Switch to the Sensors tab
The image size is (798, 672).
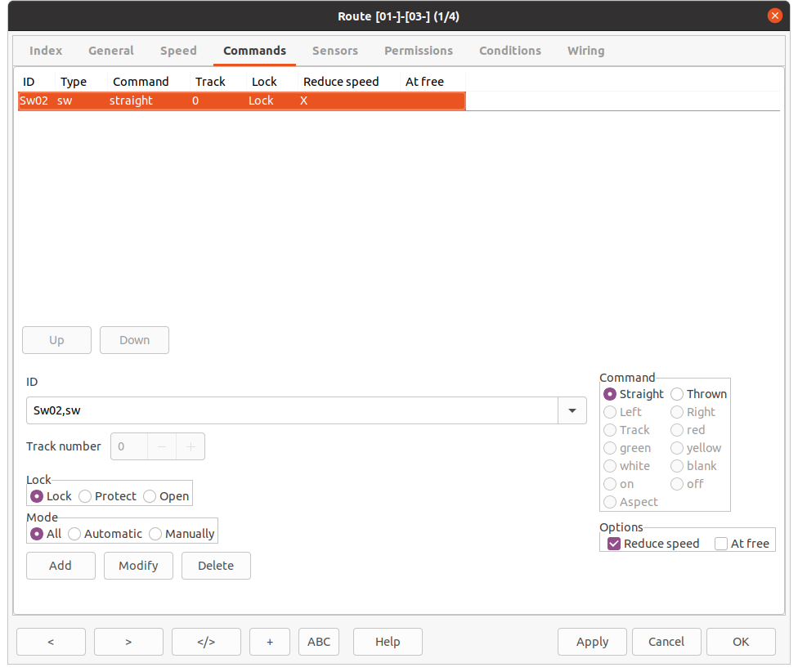tap(335, 51)
